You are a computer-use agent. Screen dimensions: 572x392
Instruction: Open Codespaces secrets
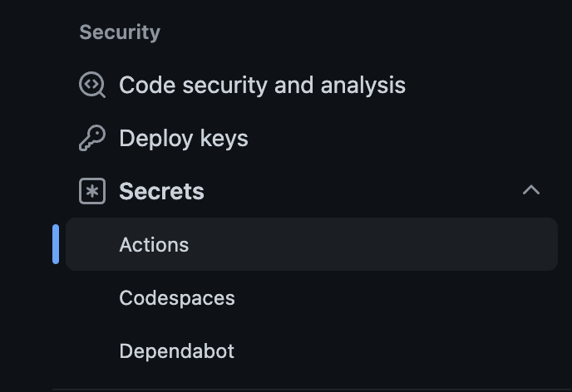pyautogui.click(x=177, y=298)
